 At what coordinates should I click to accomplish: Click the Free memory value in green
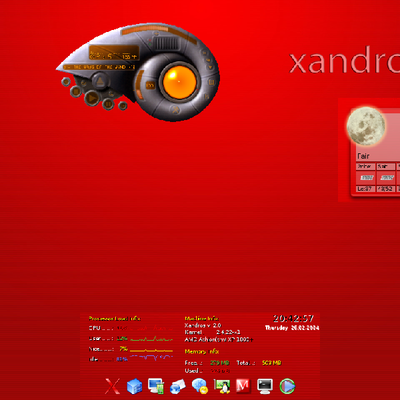(220, 363)
